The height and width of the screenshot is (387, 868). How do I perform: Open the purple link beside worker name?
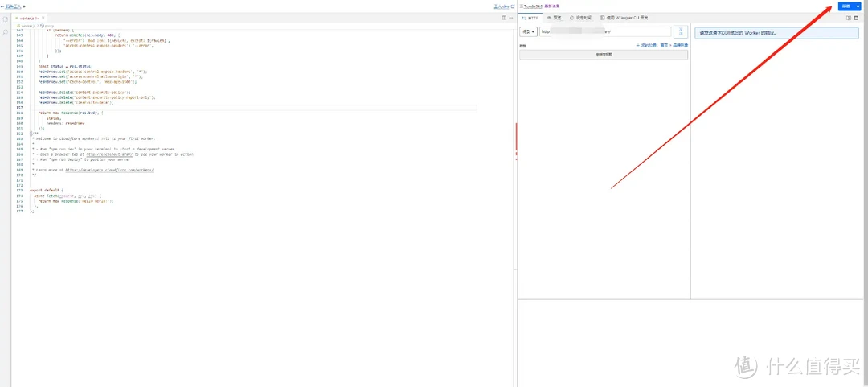[x=552, y=6]
